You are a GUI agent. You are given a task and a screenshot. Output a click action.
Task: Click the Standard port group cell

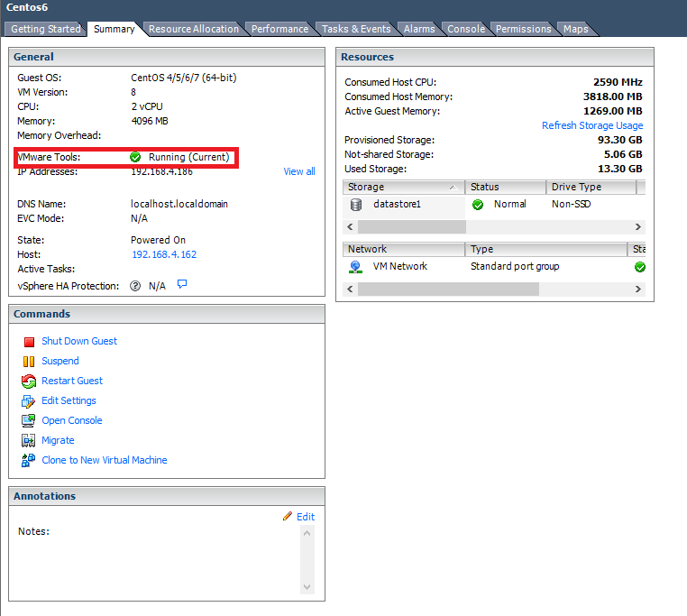coord(515,266)
